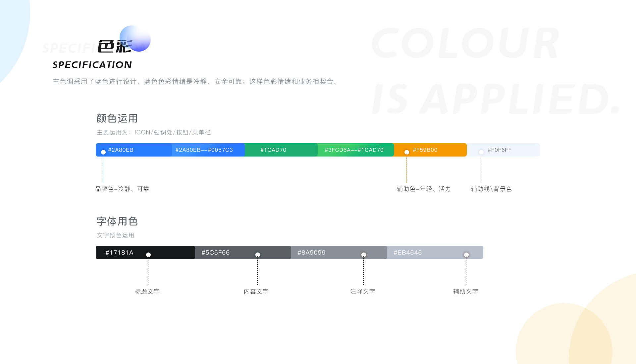This screenshot has height=364, width=636.
Task: Click the #17181A black text color swatch
Action: pos(145,252)
